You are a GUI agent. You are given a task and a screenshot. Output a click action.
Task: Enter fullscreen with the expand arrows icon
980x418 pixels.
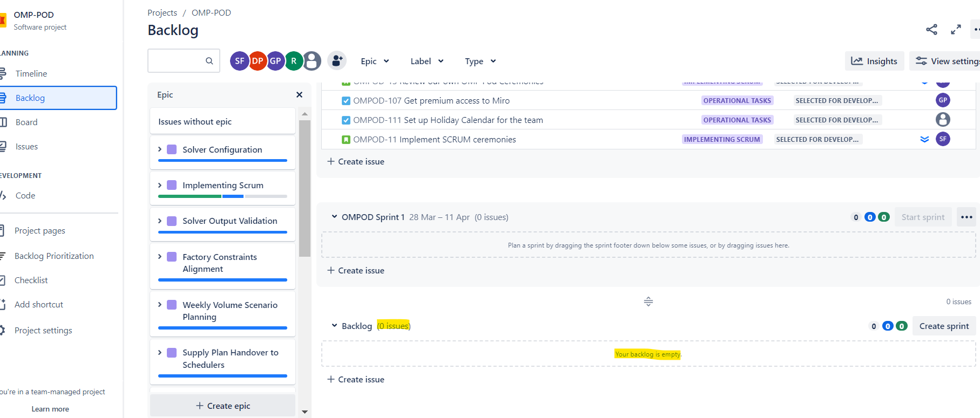956,30
